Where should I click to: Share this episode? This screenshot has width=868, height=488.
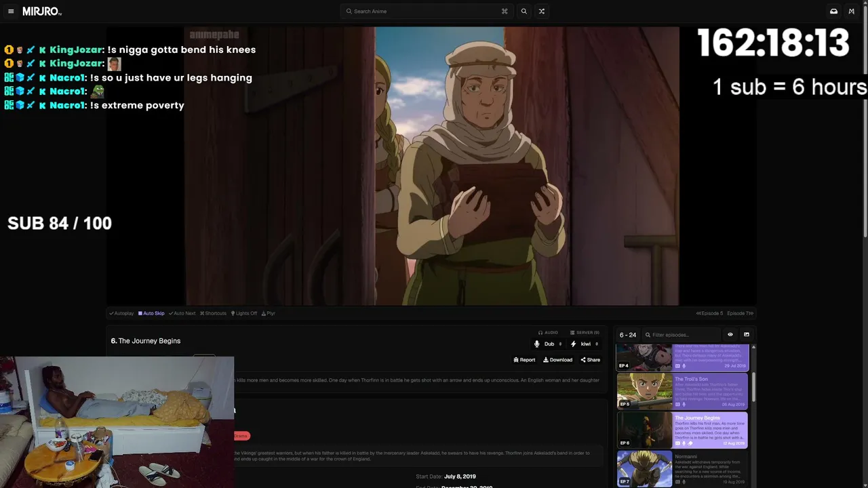(x=590, y=360)
